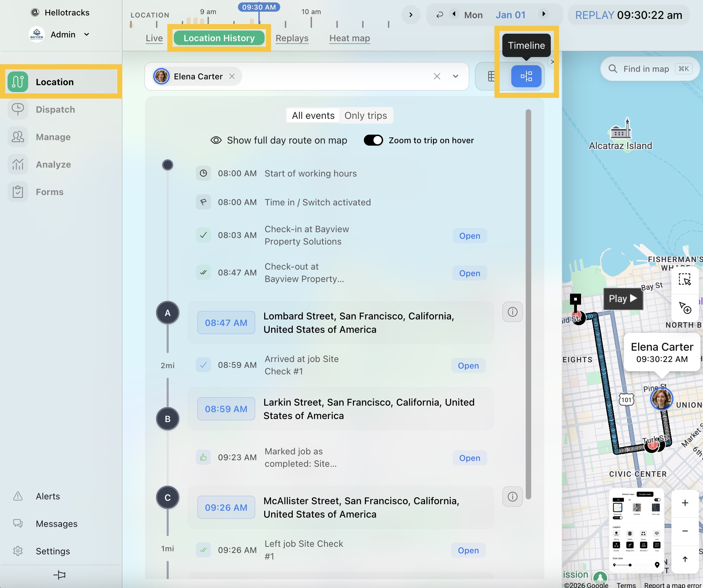Open the 09:23 AM job completed event
Image resolution: width=703 pixels, height=588 pixels.
[x=470, y=458]
